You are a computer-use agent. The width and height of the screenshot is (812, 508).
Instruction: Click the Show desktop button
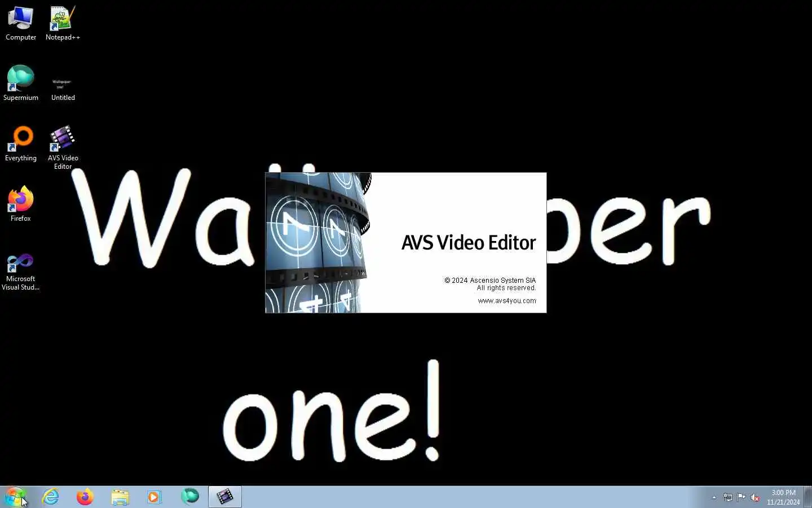(807, 497)
